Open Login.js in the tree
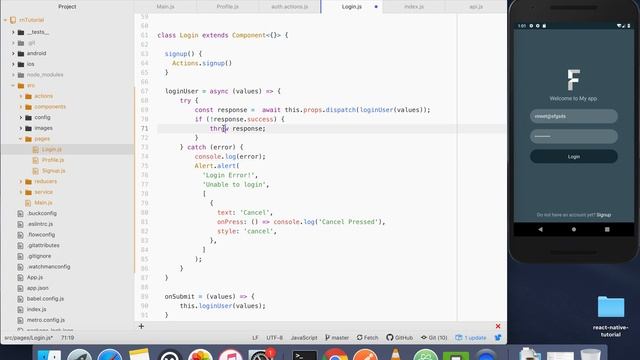This screenshot has width=640, height=360. (51, 149)
